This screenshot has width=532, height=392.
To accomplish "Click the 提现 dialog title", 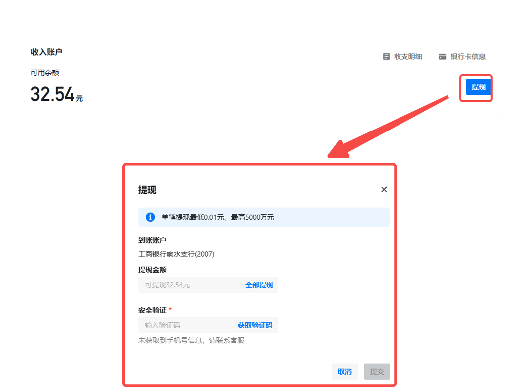I will pyautogui.click(x=147, y=190).
